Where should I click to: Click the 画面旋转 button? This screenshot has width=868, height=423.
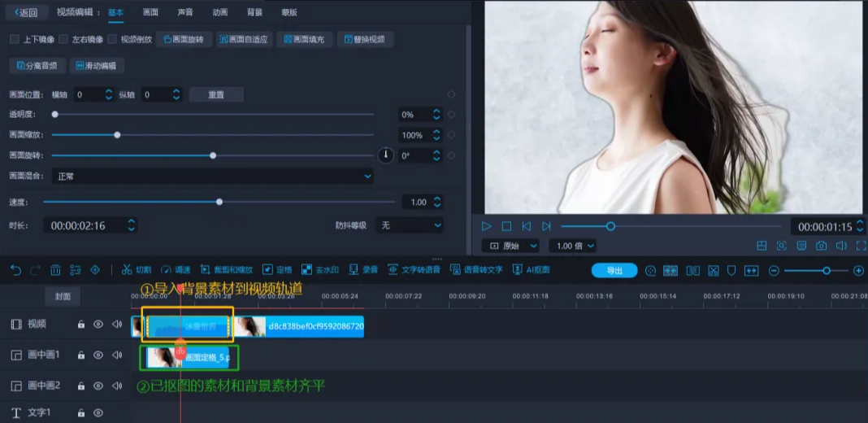point(184,39)
